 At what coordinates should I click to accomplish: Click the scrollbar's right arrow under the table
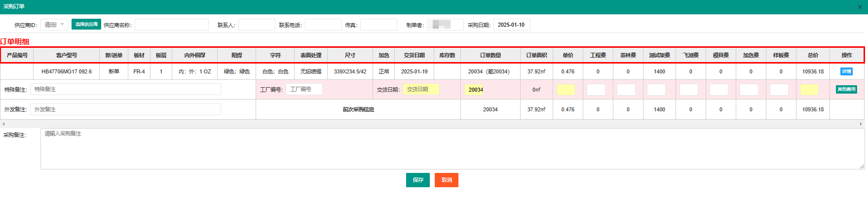point(861,124)
